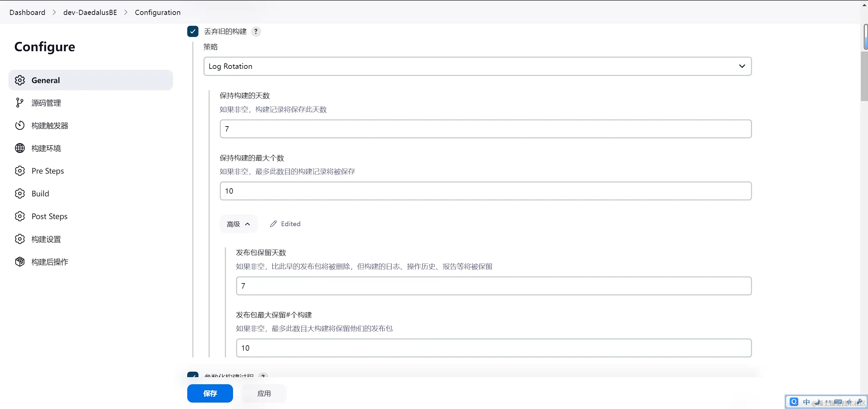
Task: Open dev-DaedalusBE breadcrumb link
Action: pos(90,13)
